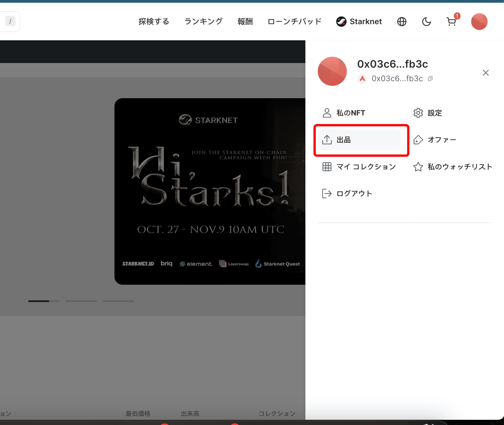The image size is (504, 425).
Task: Select the second carousel indicator
Action: coord(81,301)
